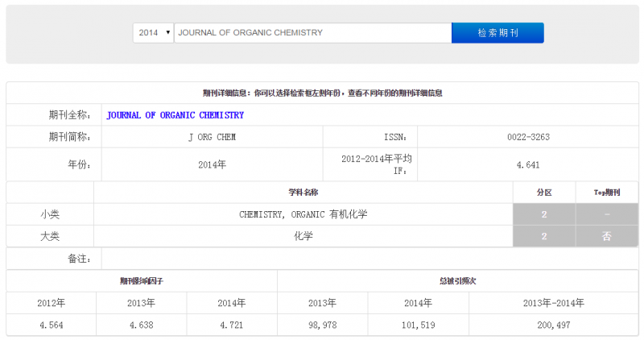The height and width of the screenshot is (340, 644).
Task: Click the 大类 partition value 2
Action: point(544,236)
